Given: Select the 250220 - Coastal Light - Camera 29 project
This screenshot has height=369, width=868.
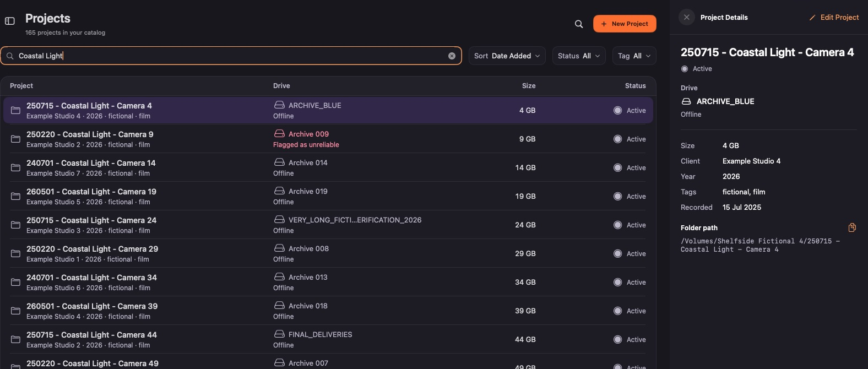Looking at the screenshot, I should (328, 254).
